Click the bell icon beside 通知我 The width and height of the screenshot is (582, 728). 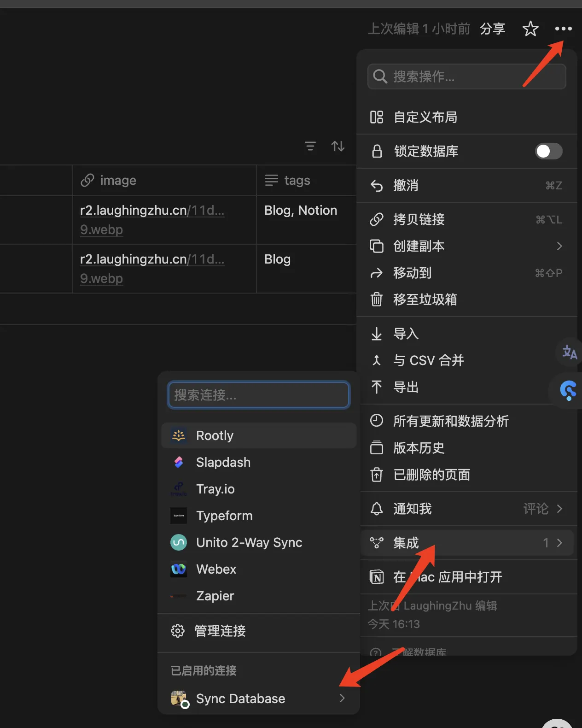tap(377, 509)
